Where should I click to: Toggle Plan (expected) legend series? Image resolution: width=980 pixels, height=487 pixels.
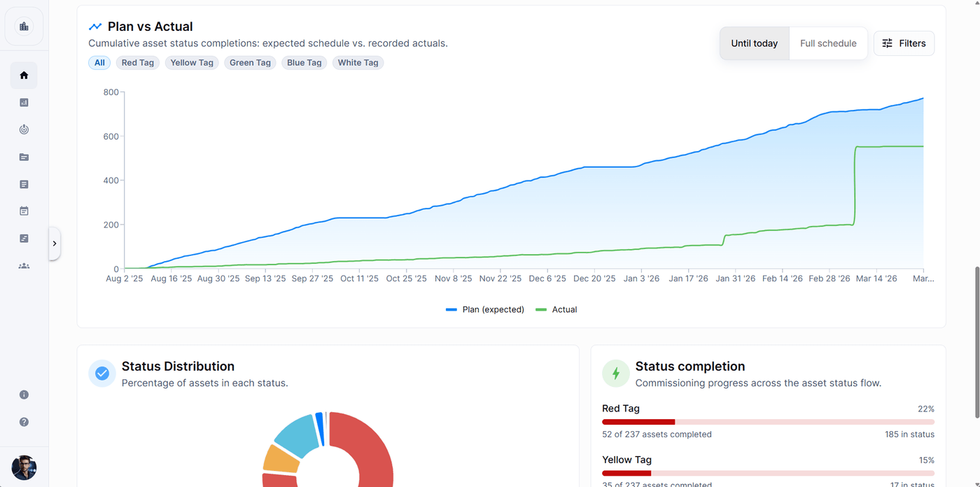[x=485, y=309]
